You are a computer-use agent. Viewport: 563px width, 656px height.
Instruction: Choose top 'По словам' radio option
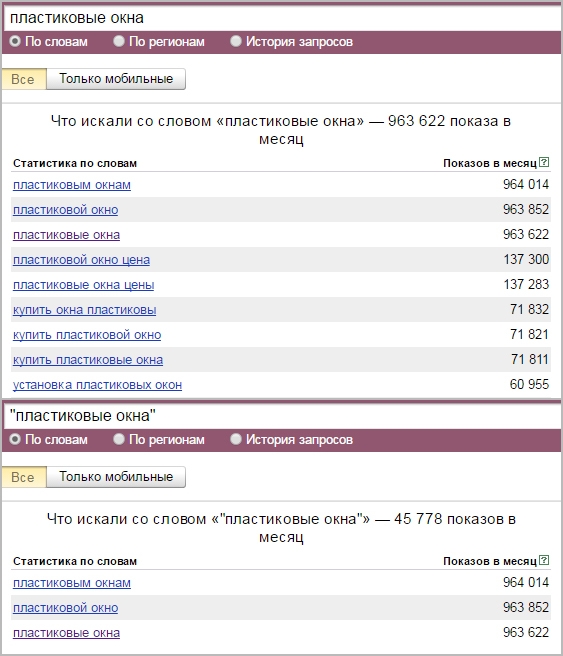[15, 41]
